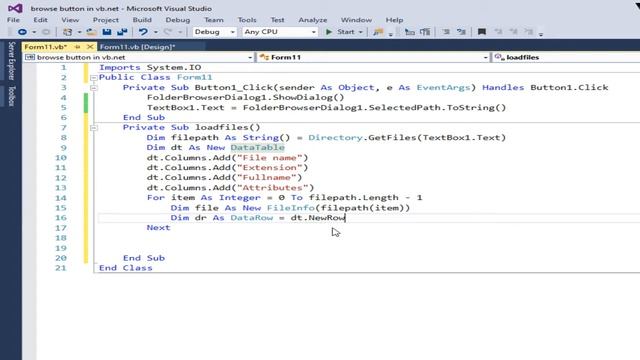Click the Next Bookmark icon

(513, 32)
